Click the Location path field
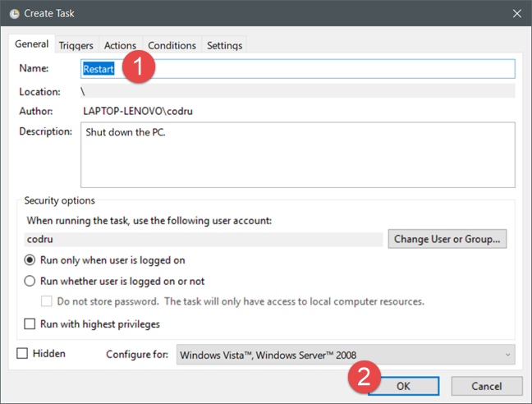This screenshot has width=532, height=404. tap(297, 92)
